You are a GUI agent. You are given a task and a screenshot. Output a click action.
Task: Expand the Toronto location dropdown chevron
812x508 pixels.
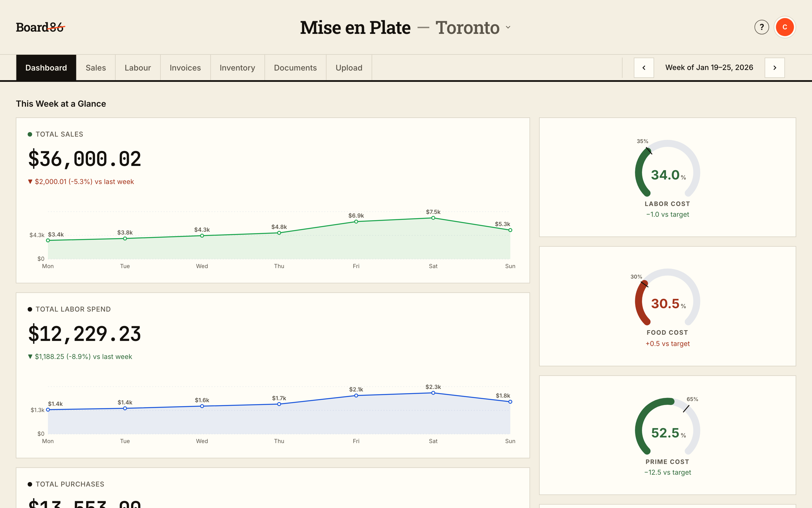508,27
